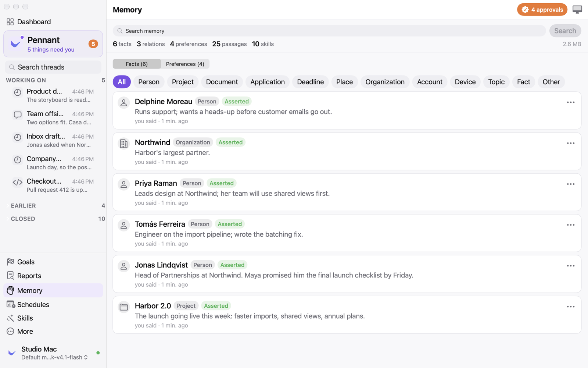Filter facts by Organization

pos(385,82)
